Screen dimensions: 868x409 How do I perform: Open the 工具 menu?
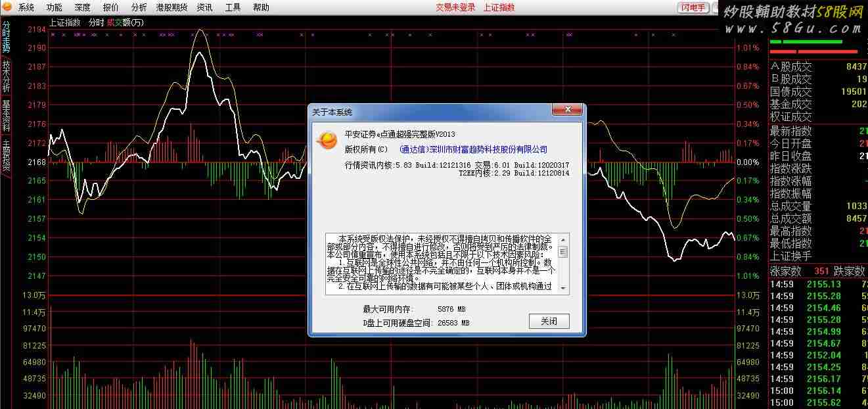click(x=233, y=8)
